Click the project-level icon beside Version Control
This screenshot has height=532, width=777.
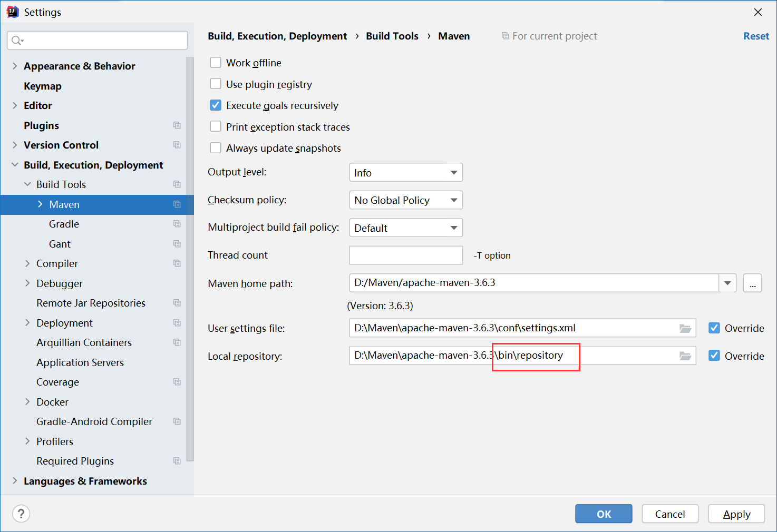[x=177, y=145]
